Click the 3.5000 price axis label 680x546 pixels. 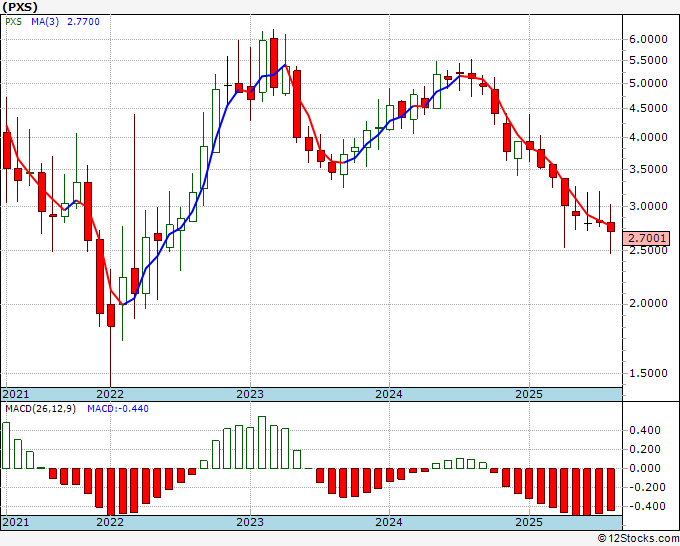(648, 169)
